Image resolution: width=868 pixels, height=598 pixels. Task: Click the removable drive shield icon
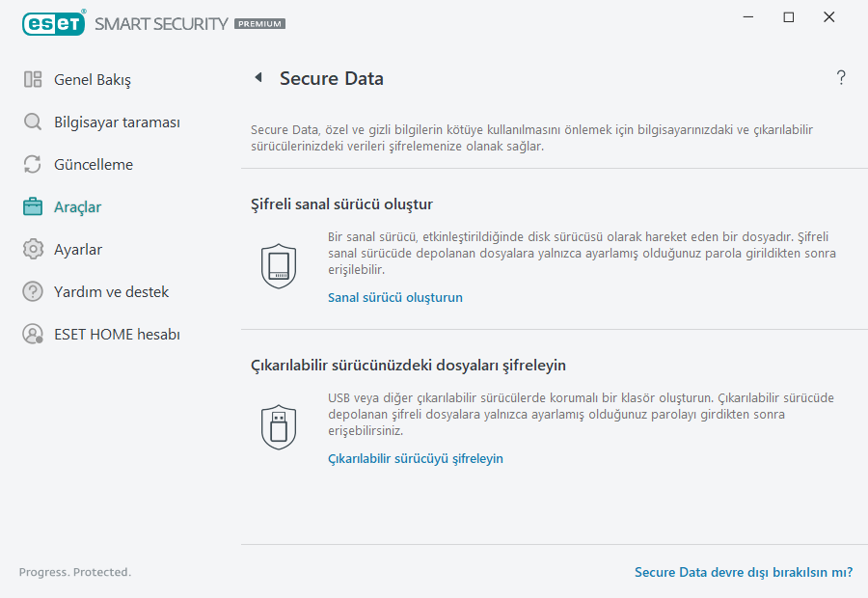pyautogui.click(x=279, y=426)
